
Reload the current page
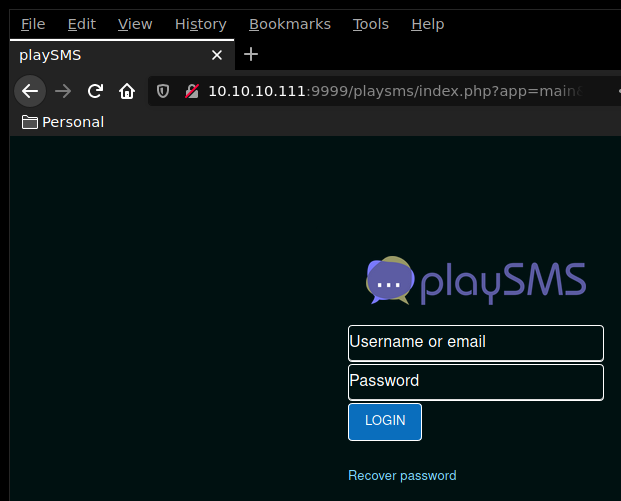[95, 91]
